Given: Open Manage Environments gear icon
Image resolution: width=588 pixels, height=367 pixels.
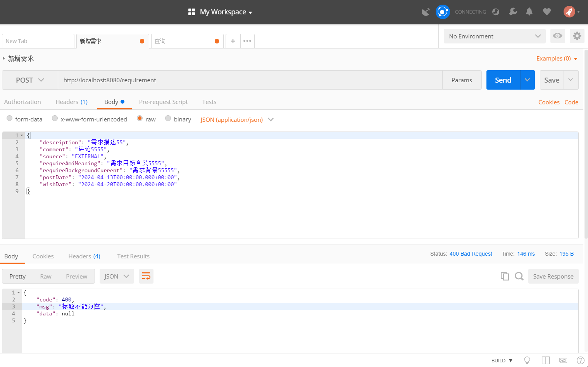Looking at the screenshot, I should pyautogui.click(x=577, y=36).
